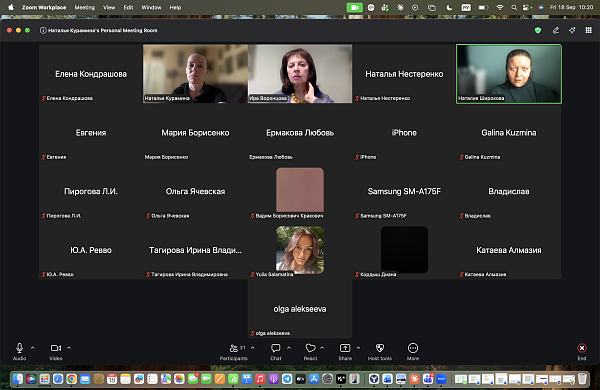Change layout with the grid view icon

(589, 30)
